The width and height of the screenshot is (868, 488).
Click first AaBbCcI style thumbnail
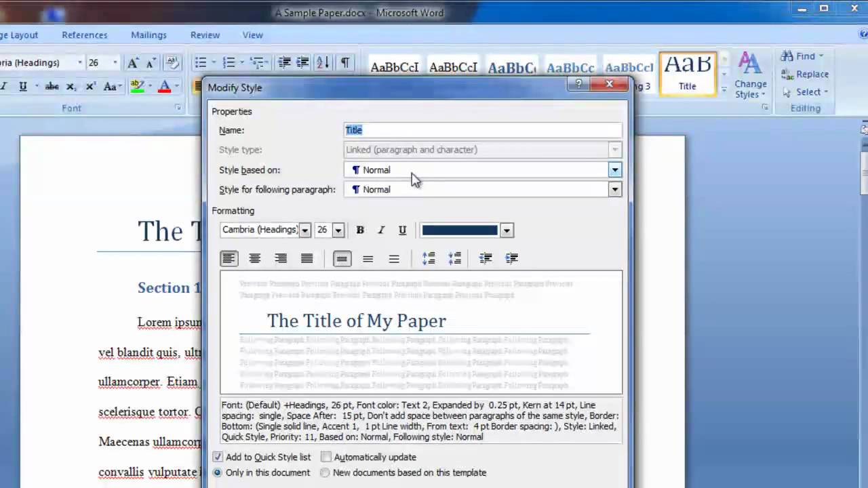point(395,67)
